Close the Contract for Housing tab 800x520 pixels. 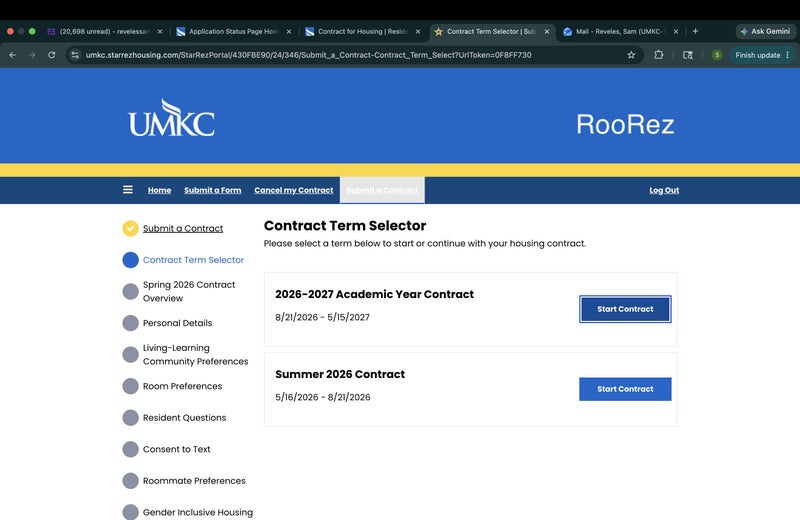418,32
